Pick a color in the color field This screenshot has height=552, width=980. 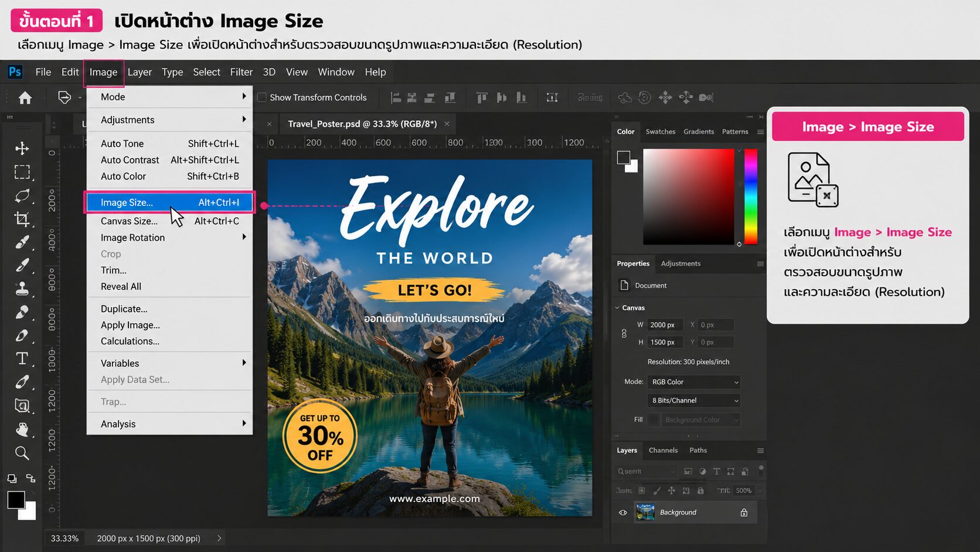[689, 197]
